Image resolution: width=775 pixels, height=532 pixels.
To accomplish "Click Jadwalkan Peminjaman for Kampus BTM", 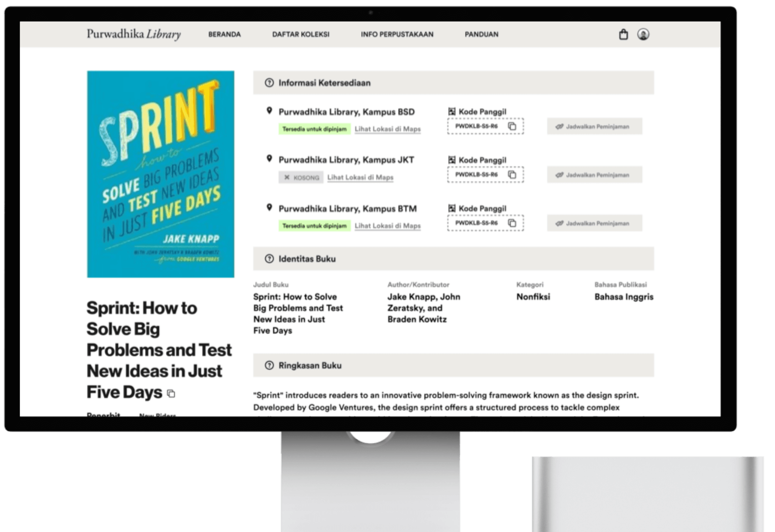I will tap(595, 223).
